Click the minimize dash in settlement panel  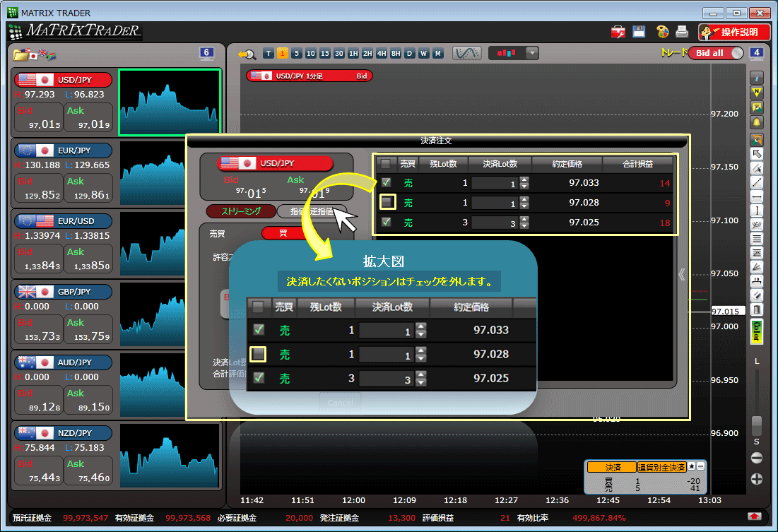pos(700,466)
